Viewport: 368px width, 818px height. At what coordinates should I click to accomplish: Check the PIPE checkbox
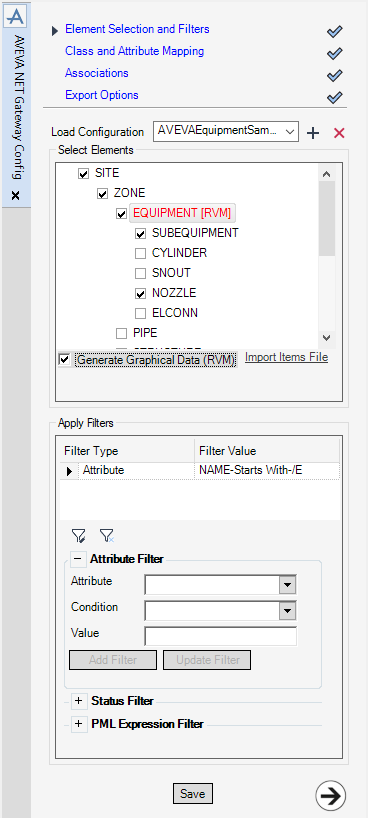(x=122, y=334)
